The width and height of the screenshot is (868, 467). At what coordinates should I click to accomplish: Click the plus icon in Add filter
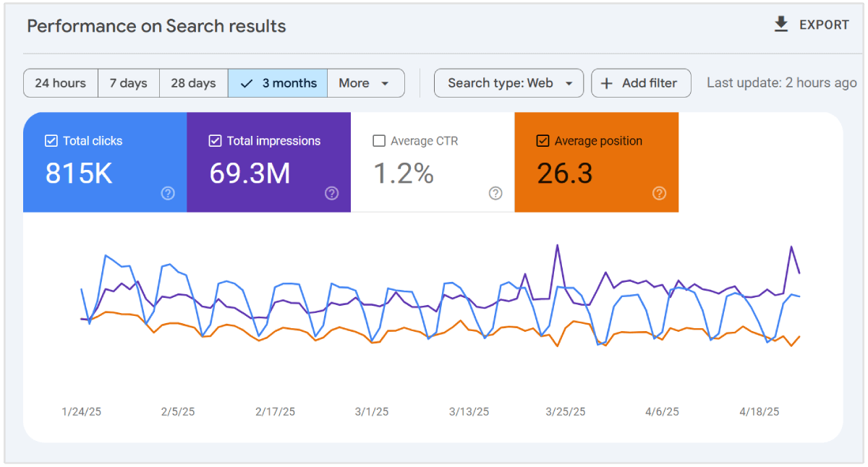pyautogui.click(x=607, y=83)
